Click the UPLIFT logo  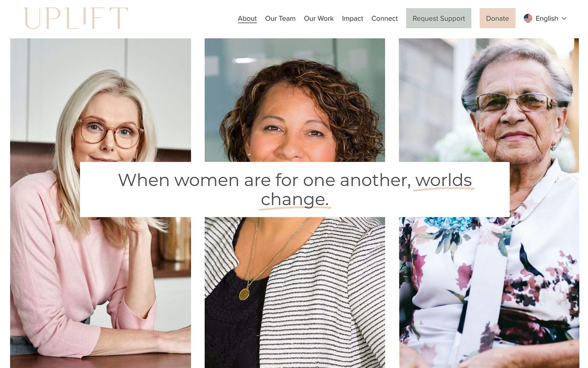(76, 18)
